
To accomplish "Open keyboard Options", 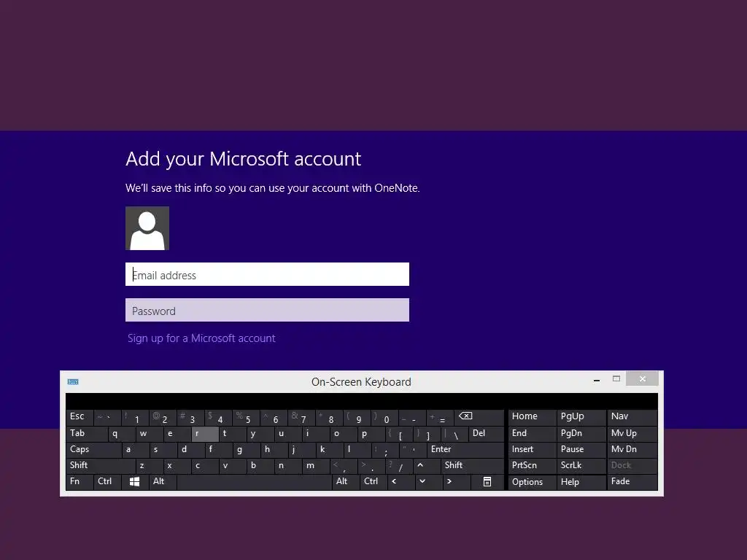I will coord(532,482).
